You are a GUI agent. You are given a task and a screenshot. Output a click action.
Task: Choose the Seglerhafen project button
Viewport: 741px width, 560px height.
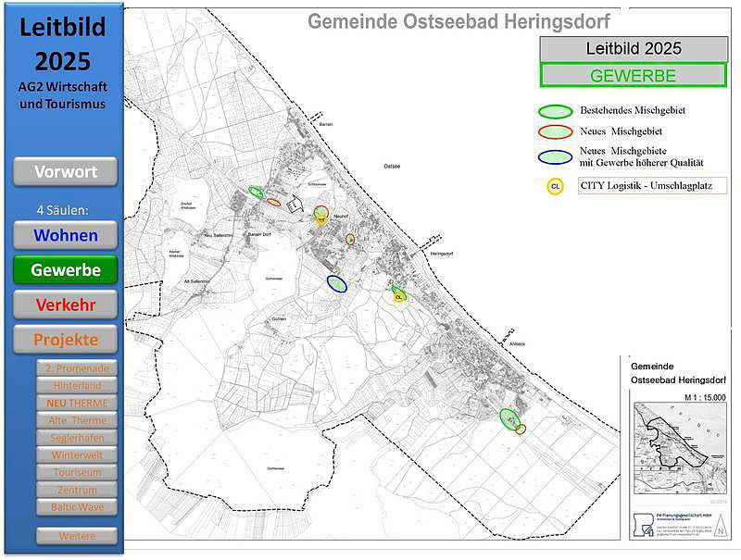point(77,438)
